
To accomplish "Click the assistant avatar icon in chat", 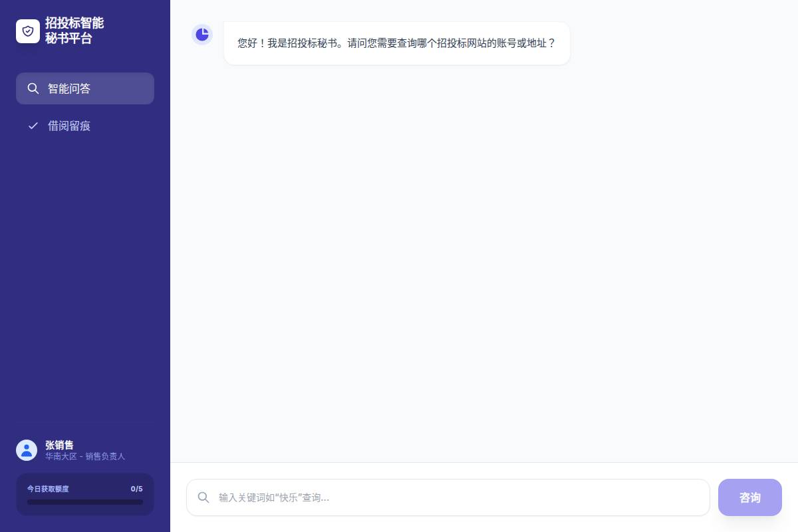I will tap(202, 35).
